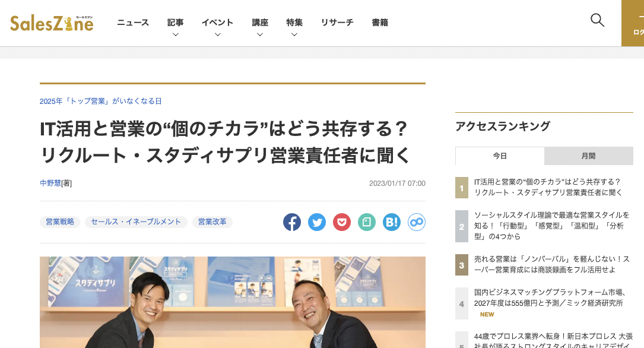Screen dimensions: 644x348
Task: Open the ニュース menu item
Action: [x=133, y=23]
